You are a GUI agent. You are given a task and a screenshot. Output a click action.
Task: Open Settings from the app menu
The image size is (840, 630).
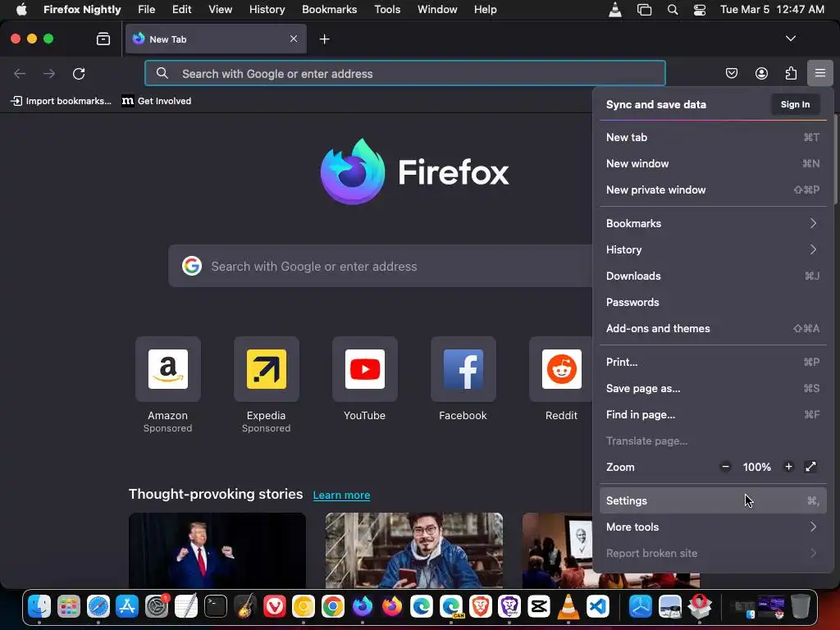pyautogui.click(x=713, y=501)
